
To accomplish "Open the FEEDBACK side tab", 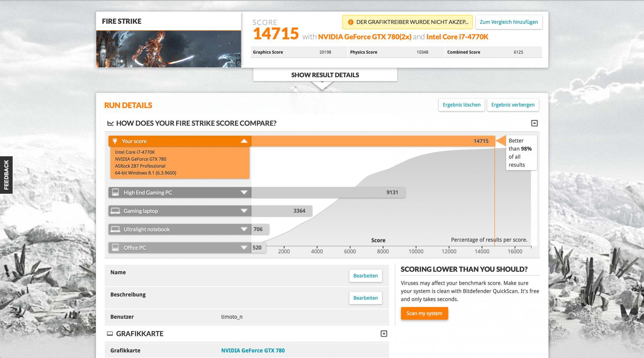I will [6, 175].
